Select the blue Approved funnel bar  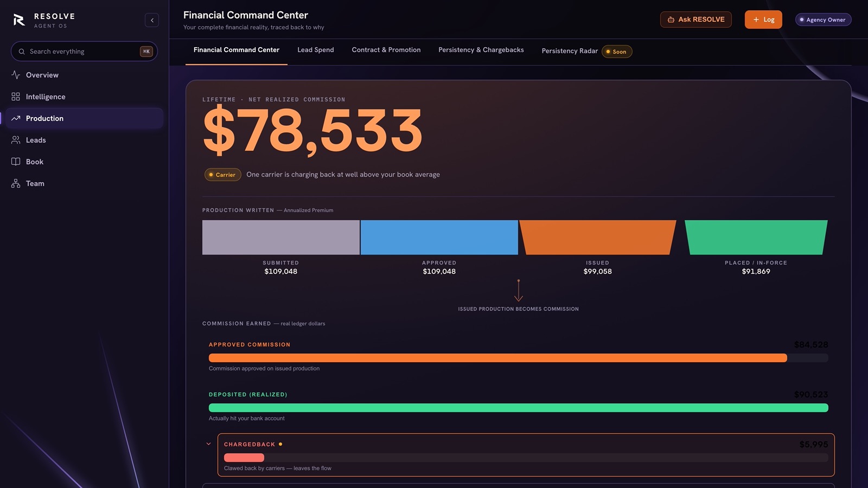(439, 237)
